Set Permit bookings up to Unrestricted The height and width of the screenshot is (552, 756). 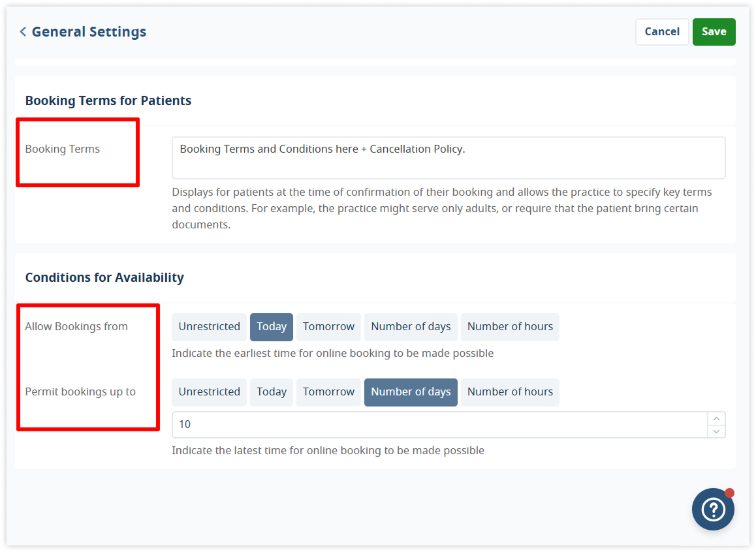210,392
